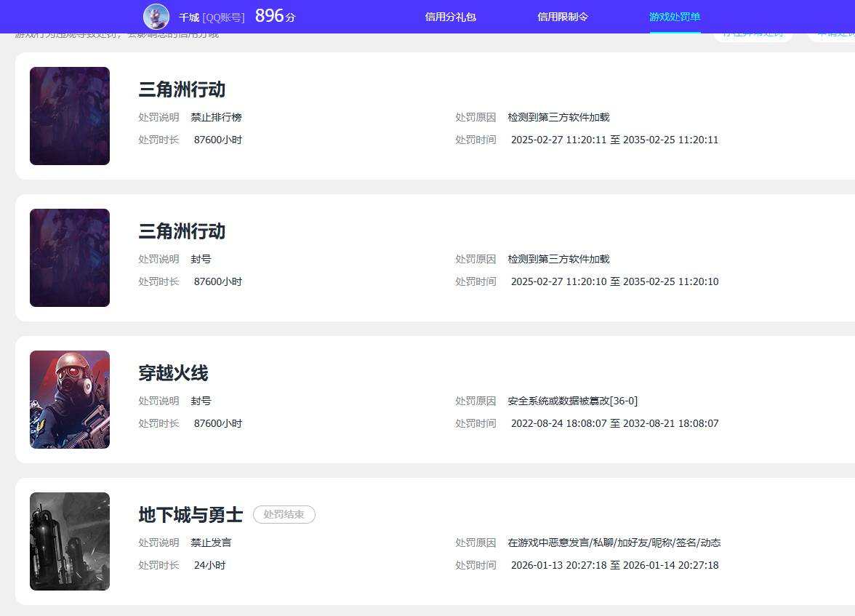Click 检测到第三方软件加载 in the 禁止排行榜 card
Viewport: 855px width, 616px height.
tap(558, 117)
